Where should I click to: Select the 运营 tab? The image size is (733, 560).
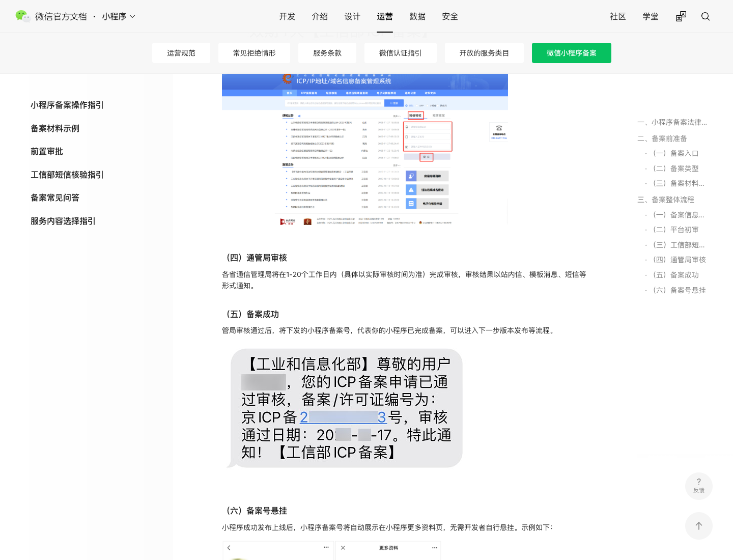click(x=385, y=16)
